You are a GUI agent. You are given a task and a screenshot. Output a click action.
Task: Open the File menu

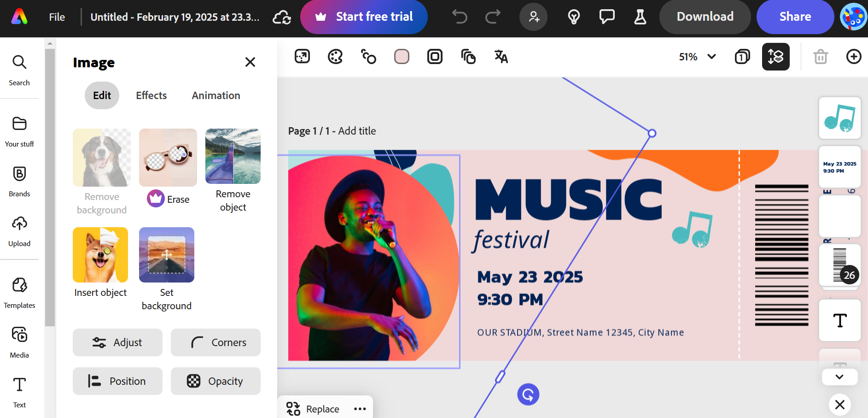(x=57, y=17)
